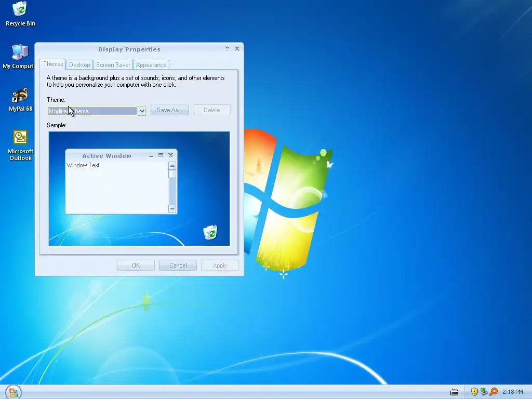Viewport: 532px width, 399px height.
Task: Go to the Appearance tab
Action: (151, 65)
